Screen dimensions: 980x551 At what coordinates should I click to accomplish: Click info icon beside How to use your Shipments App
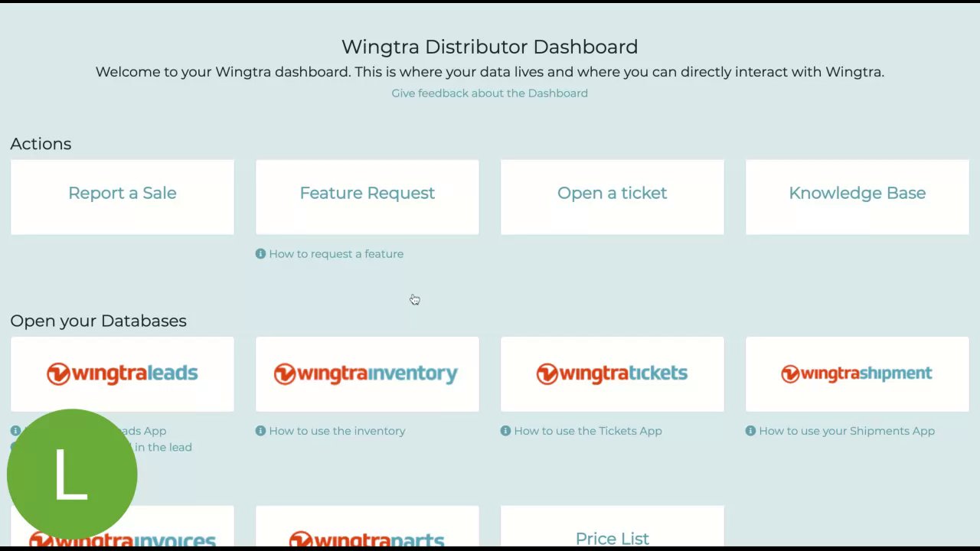750,431
